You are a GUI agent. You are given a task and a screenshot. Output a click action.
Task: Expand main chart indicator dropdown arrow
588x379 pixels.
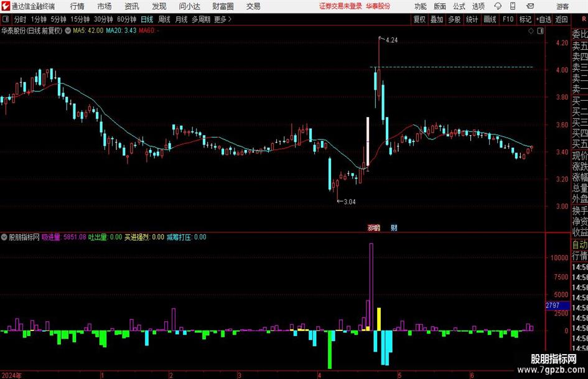68,30
